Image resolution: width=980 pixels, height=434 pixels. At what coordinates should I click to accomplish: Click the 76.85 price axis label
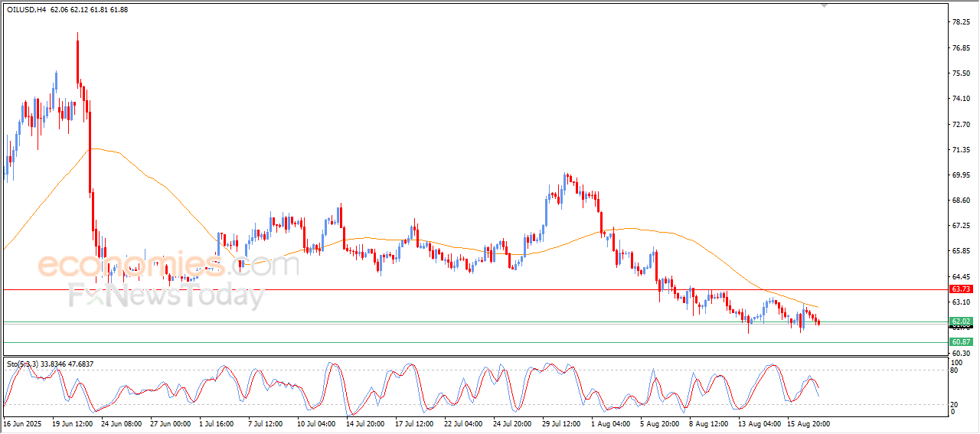click(x=962, y=47)
